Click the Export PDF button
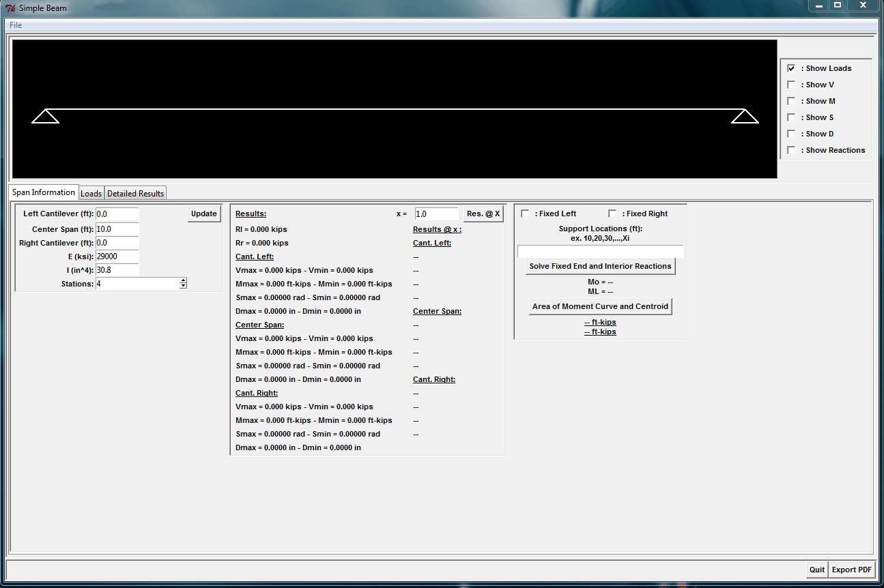 tap(852, 570)
